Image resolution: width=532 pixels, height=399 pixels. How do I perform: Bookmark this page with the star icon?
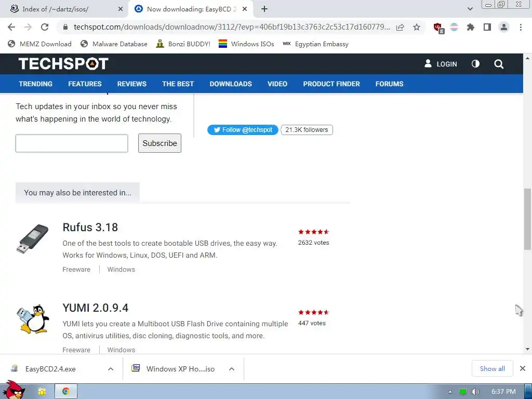coord(417,27)
